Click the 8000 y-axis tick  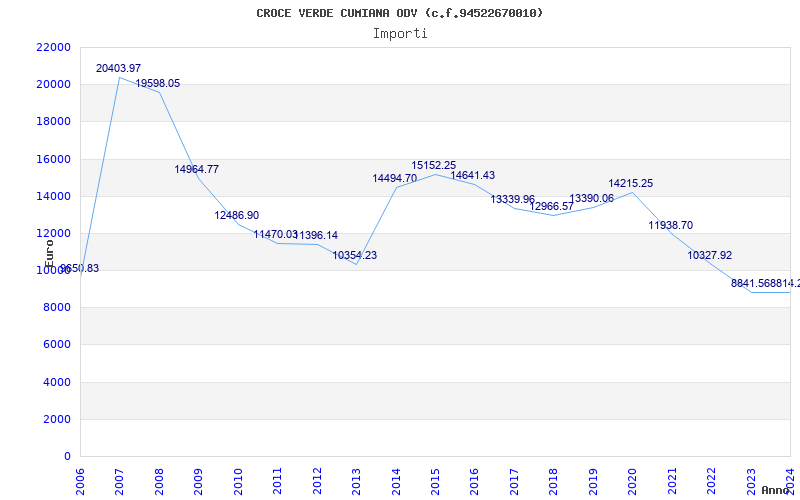point(57,308)
